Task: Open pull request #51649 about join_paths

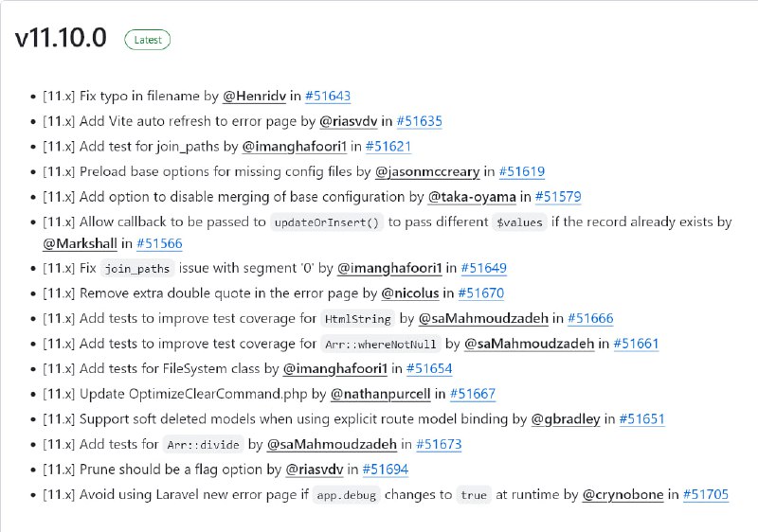Action: tap(484, 268)
